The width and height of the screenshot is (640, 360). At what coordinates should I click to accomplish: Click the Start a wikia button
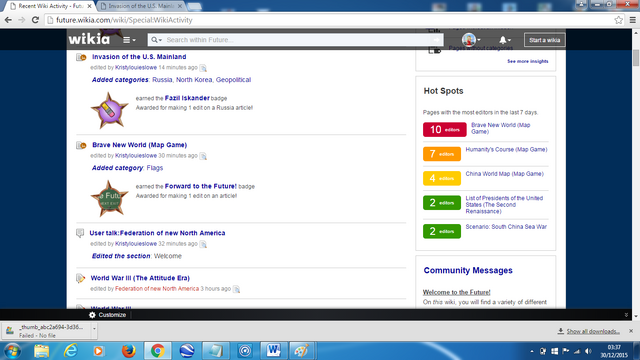[x=544, y=40]
